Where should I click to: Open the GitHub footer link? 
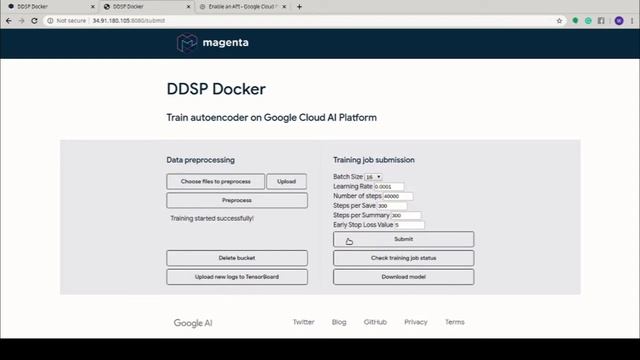pos(375,322)
